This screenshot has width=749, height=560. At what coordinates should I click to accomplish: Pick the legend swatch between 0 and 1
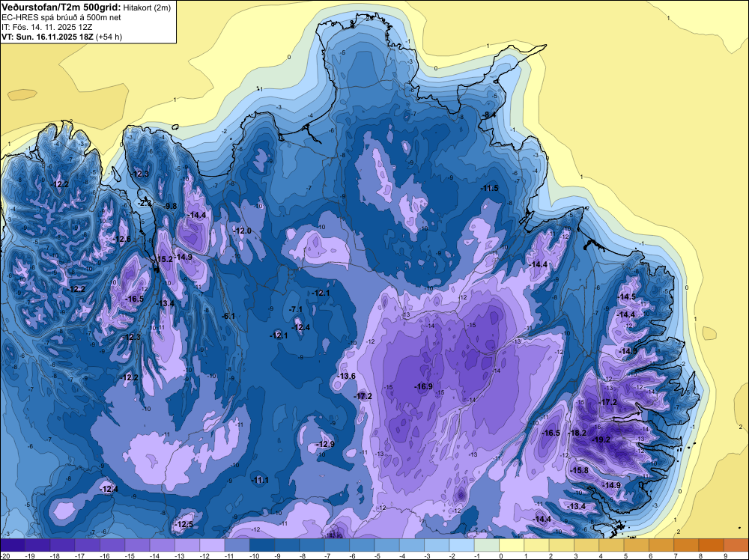512,545
